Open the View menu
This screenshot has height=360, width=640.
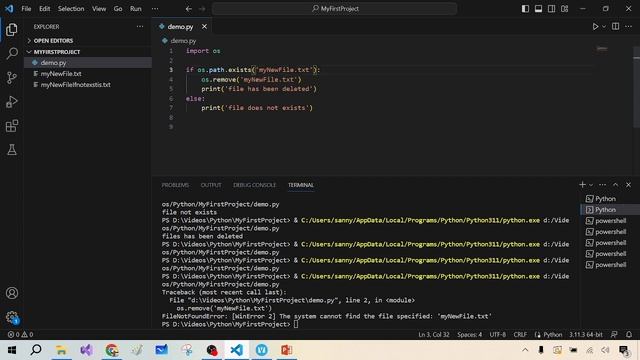click(99, 9)
